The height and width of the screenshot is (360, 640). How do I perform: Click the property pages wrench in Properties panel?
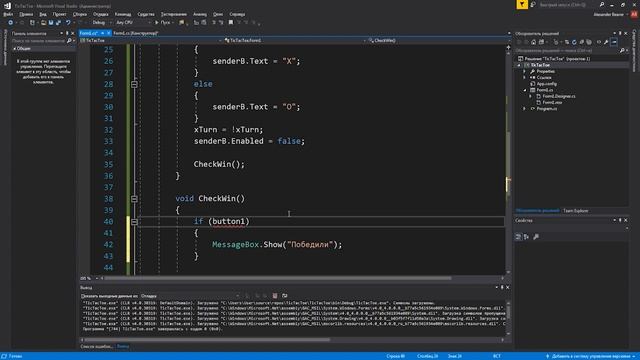[536, 237]
